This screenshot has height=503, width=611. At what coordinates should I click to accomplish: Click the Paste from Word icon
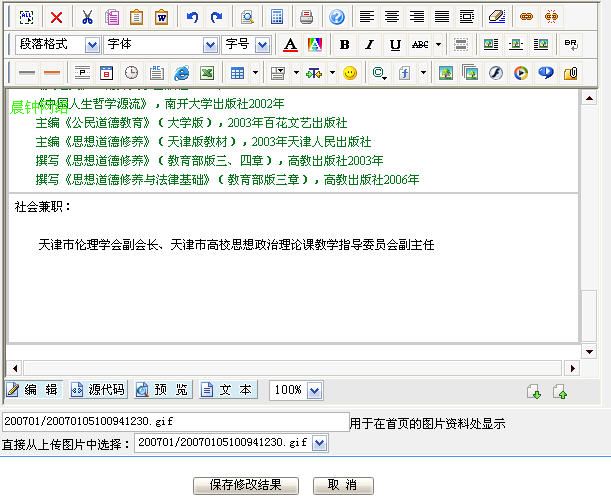coord(162,17)
